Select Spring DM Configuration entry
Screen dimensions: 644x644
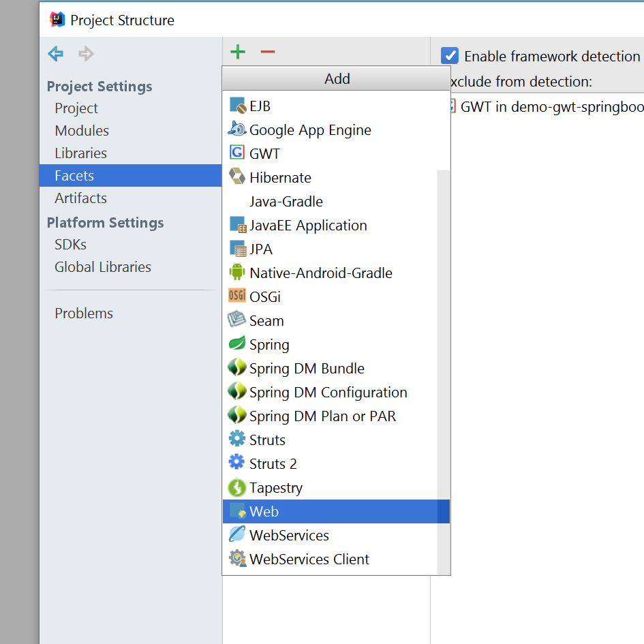(x=331, y=392)
